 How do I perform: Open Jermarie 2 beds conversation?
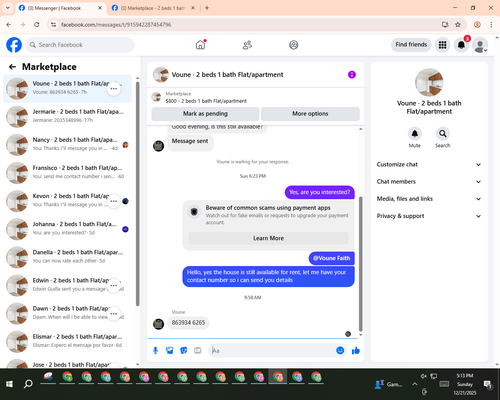point(67,117)
